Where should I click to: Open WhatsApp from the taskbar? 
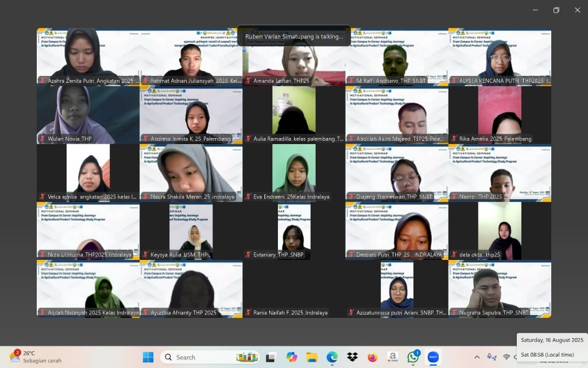click(413, 357)
